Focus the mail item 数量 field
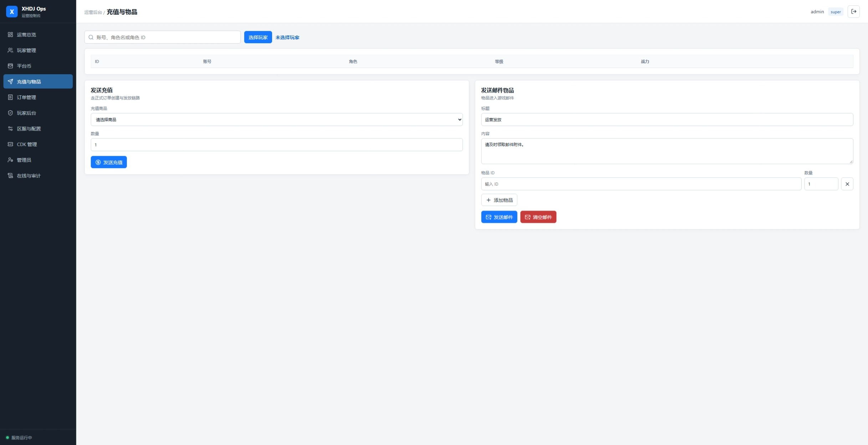The width and height of the screenshot is (868, 445). point(821,184)
